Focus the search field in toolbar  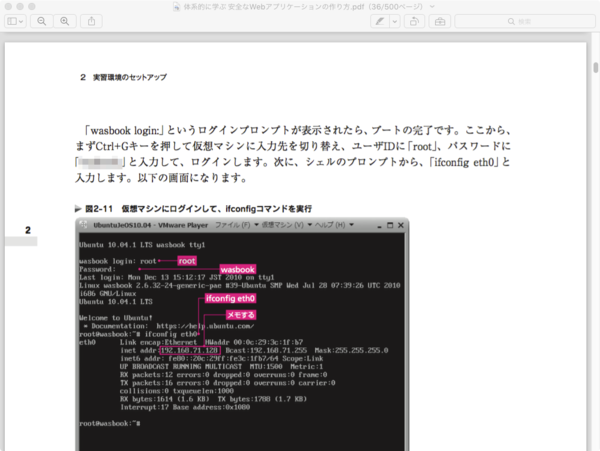coord(525,21)
